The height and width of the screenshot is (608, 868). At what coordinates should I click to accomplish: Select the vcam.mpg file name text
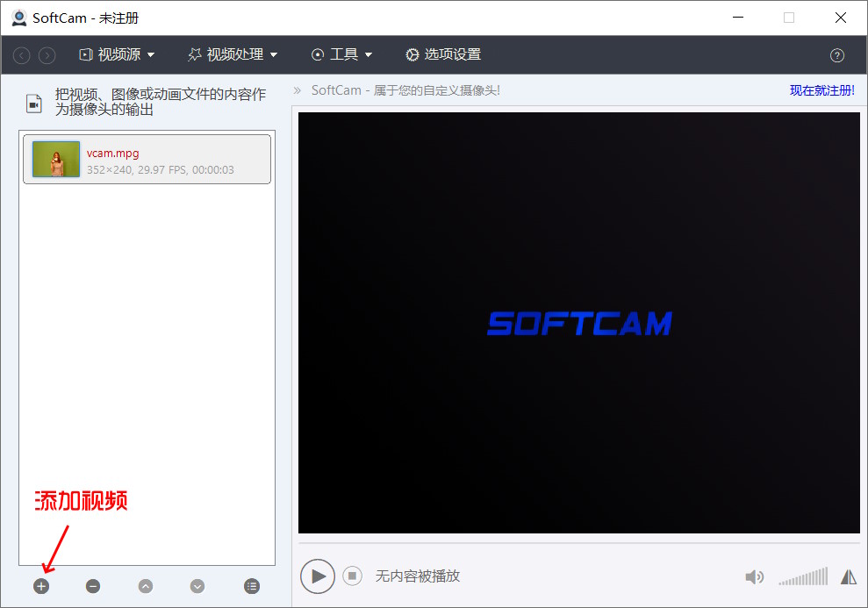coord(113,154)
